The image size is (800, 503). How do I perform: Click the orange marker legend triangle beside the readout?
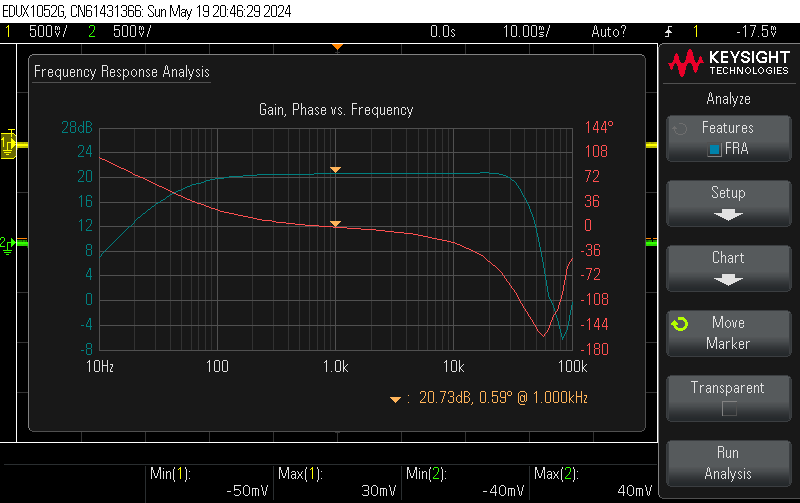(395, 399)
